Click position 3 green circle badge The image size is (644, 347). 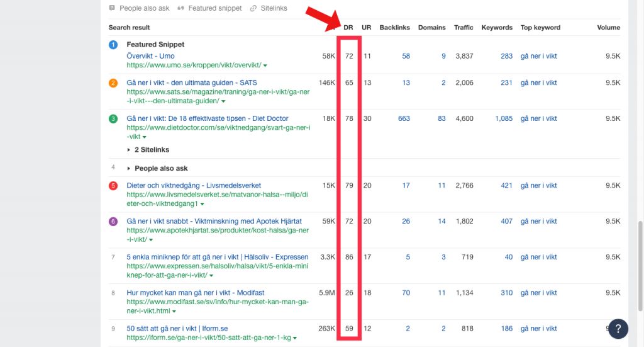[113, 119]
